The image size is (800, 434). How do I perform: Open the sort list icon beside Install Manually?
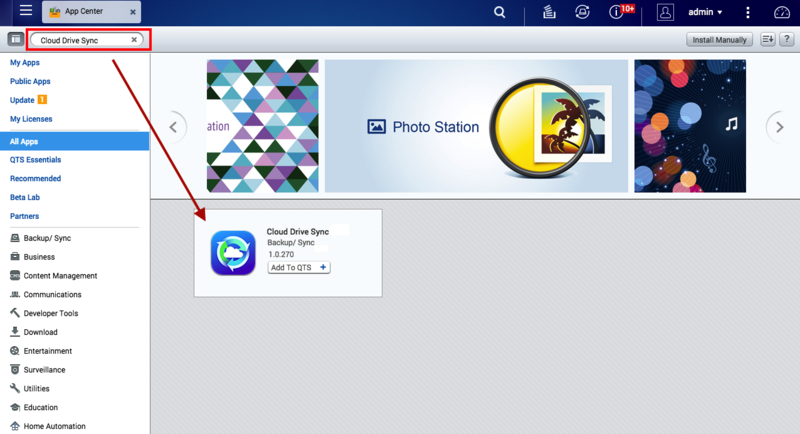[768, 39]
